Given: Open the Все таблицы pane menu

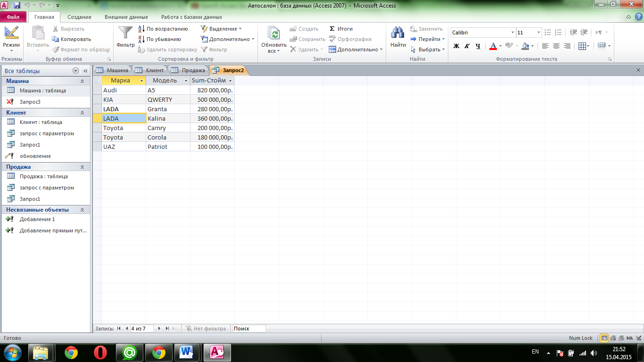Looking at the screenshot, I should pos(75,71).
